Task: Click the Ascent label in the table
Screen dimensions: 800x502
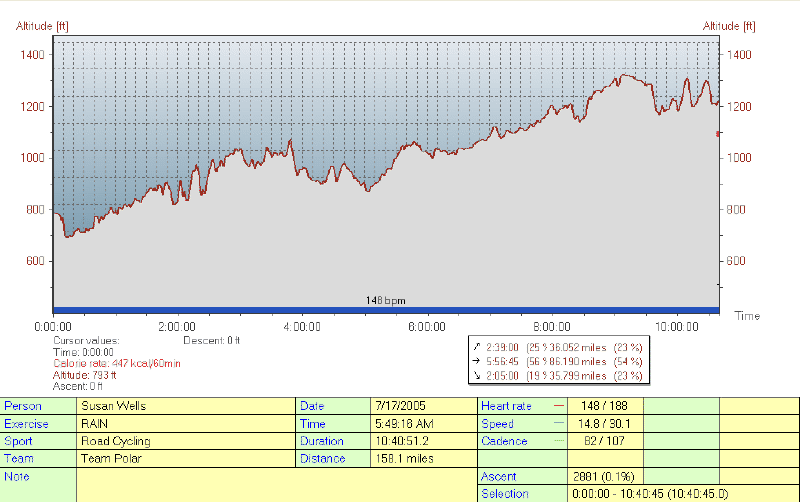Action: (x=499, y=476)
